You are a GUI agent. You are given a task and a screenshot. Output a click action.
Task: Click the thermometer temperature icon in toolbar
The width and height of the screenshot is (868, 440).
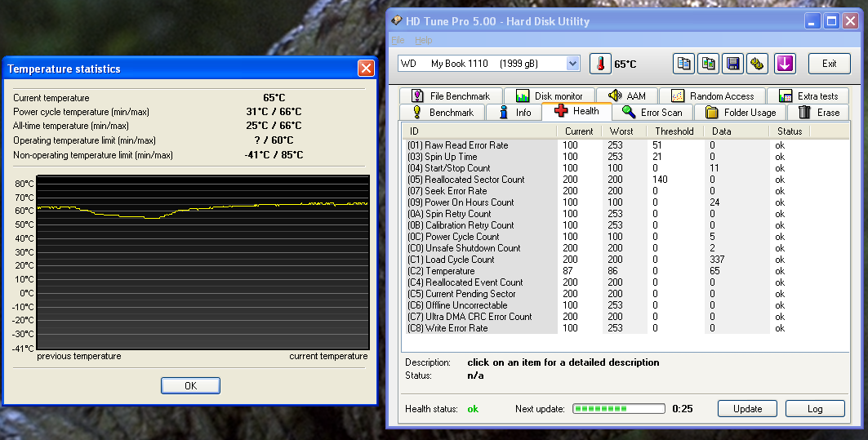pyautogui.click(x=600, y=64)
